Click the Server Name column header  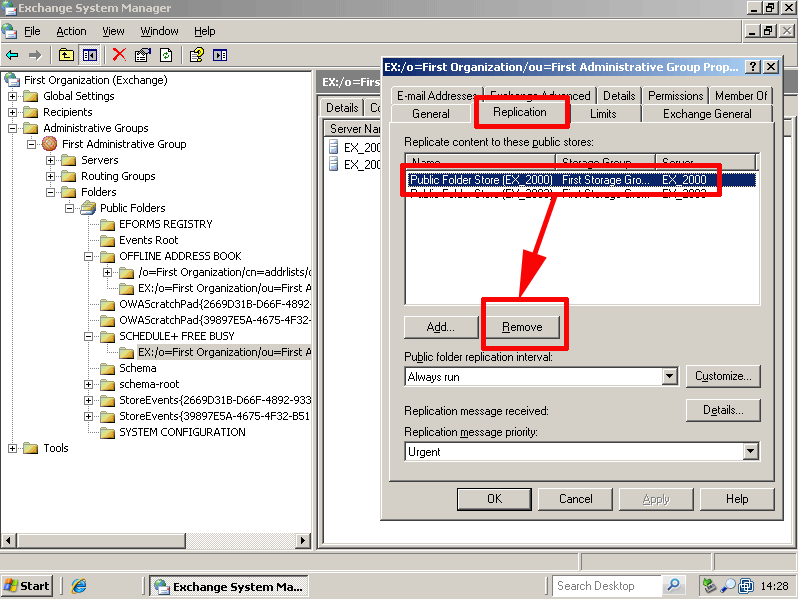[x=353, y=129]
